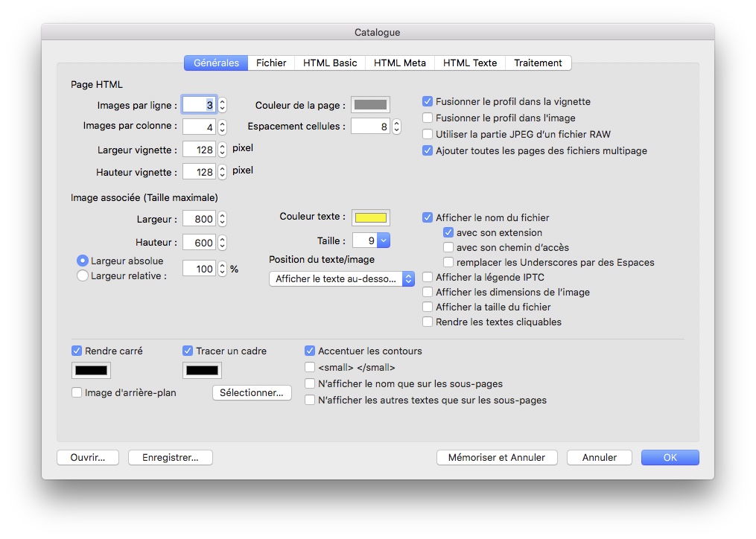Click the percent width stepper arrows
This screenshot has height=539, width=756.
point(222,269)
